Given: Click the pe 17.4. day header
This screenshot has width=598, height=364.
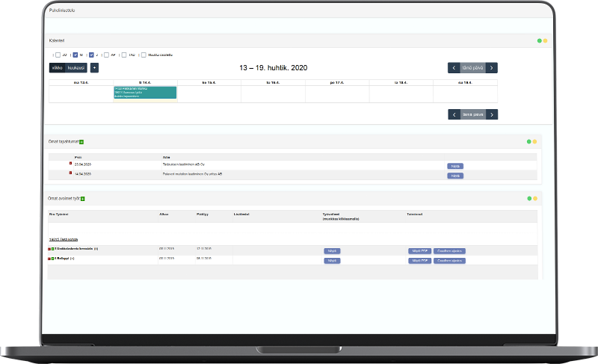Looking at the screenshot, I should pos(337,83).
